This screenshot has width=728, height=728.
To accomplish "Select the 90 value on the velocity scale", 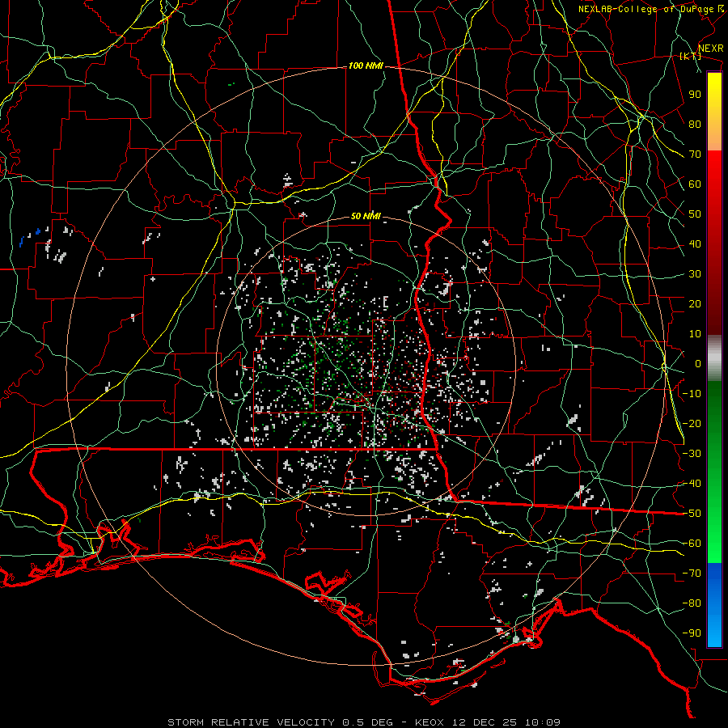I will tap(695, 95).
